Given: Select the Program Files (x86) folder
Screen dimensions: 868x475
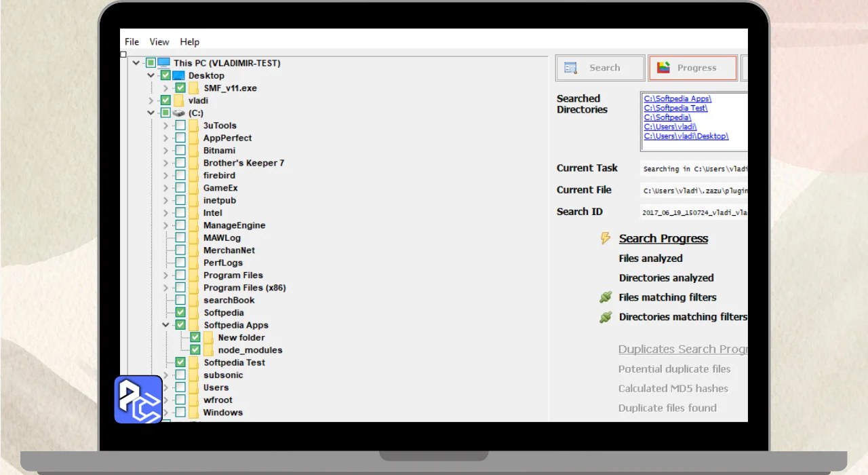Looking at the screenshot, I should [245, 288].
